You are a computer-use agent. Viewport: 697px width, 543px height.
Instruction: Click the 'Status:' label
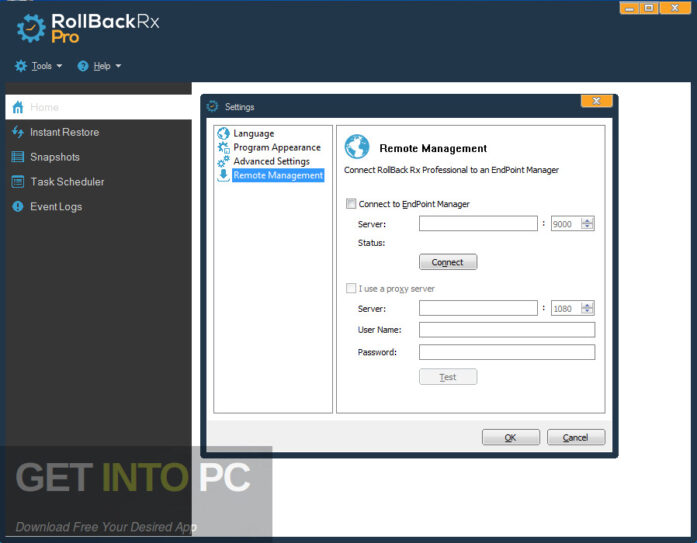pyautogui.click(x=372, y=243)
